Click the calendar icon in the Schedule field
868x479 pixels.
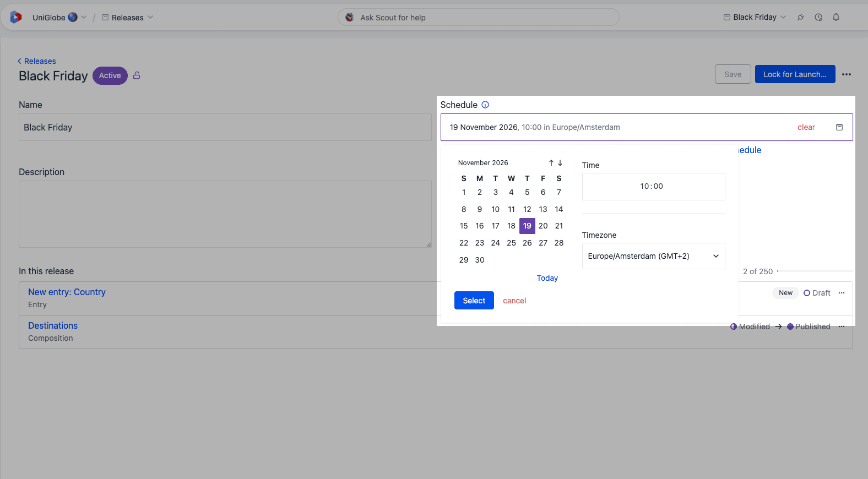(x=839, y=127)
